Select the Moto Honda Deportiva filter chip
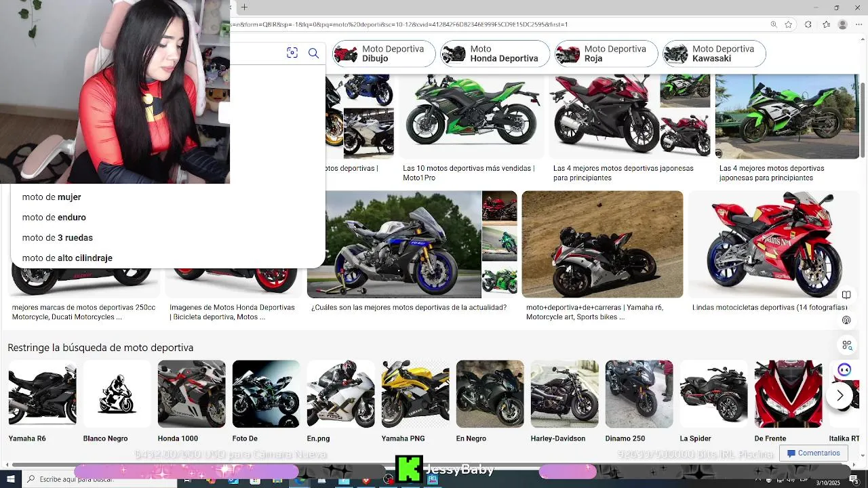Screen dimensions: 868x488 coord(495,54)
